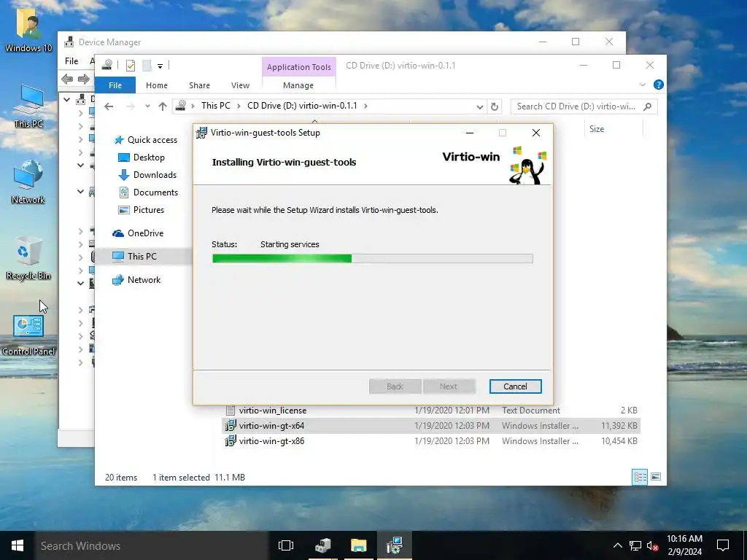Switch to Large icons view using status bar icon
Image resolution: width=747 pixels, height=560 pixels.
coord(656,477)
